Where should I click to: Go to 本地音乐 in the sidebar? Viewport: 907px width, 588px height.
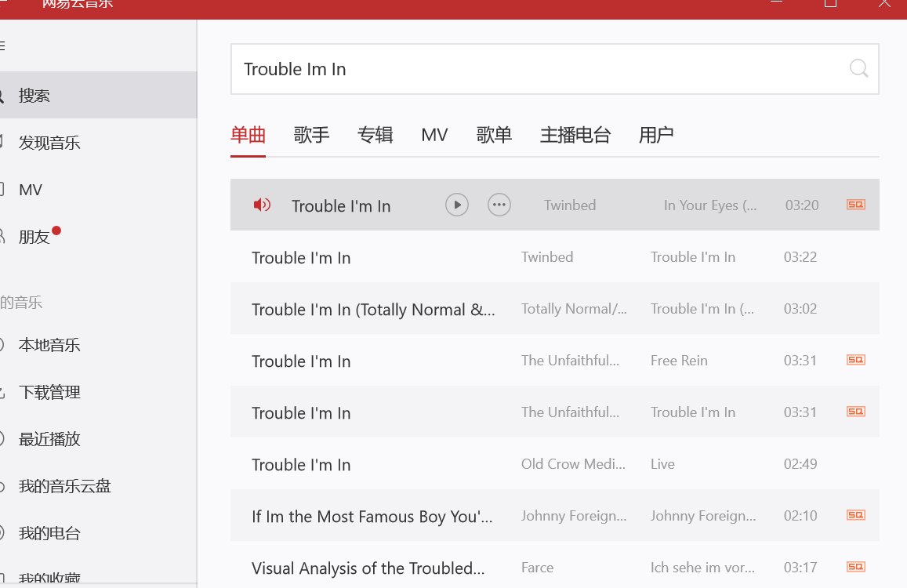tap(49, 345)
